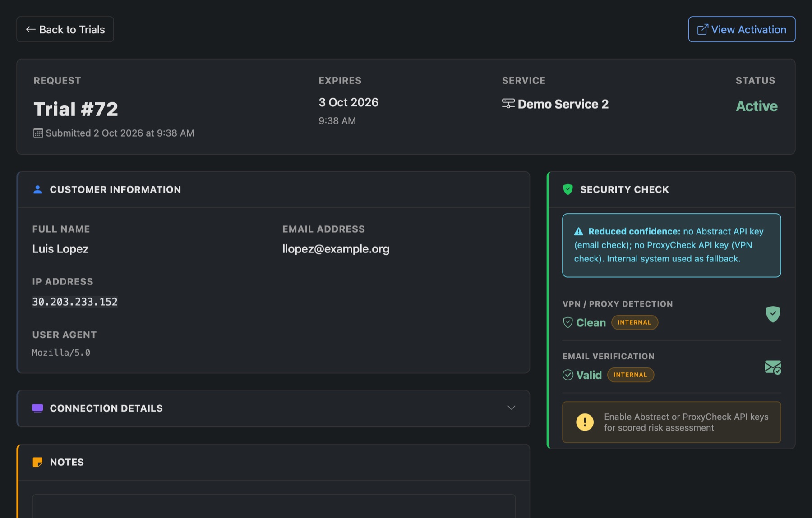
Task: Click the INTERNAL badge next to Valid
Action: (630, 375)
